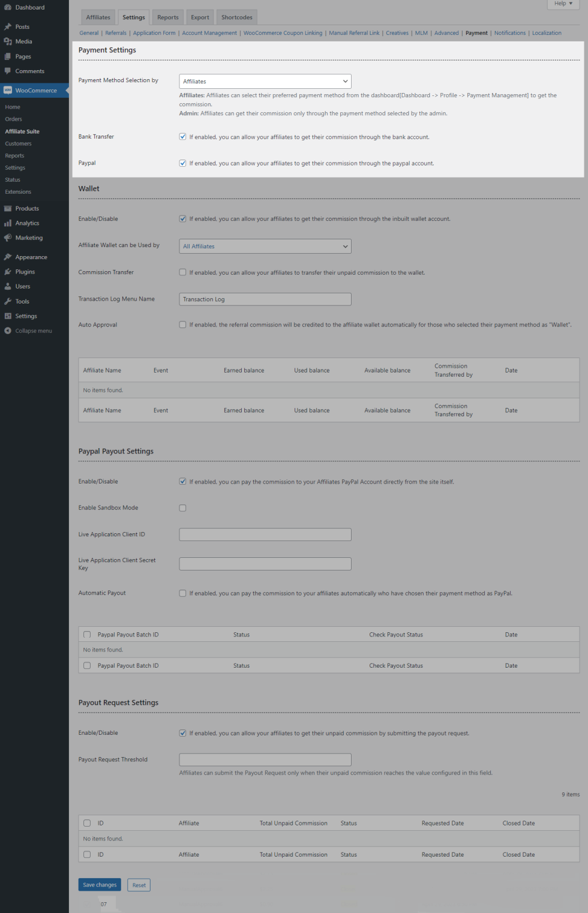This screenshot has width=588, height=913.
Task: Expand Affiliate Wallet can be Used by dropdown
Action: (265, 247)
